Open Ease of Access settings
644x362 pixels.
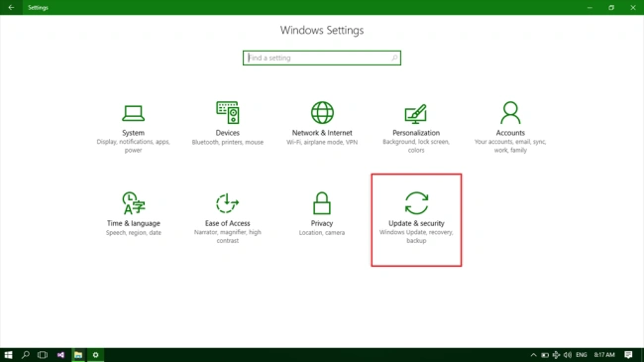(228, 218)
